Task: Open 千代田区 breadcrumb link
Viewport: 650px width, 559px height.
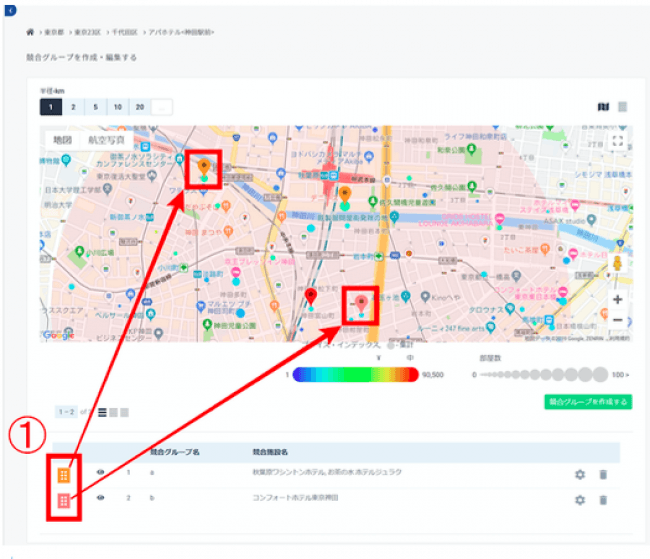Action: tap(124, 32)
